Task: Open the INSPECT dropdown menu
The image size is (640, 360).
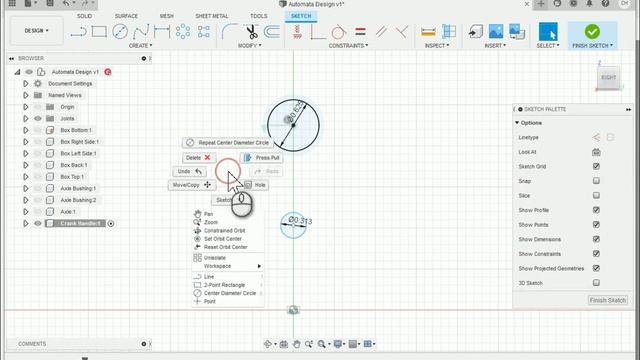Action: point(437,46)
